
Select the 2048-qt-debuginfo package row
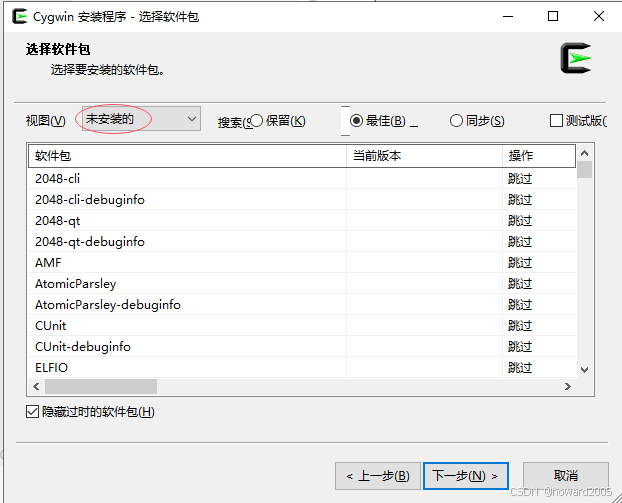coord(302,242)
